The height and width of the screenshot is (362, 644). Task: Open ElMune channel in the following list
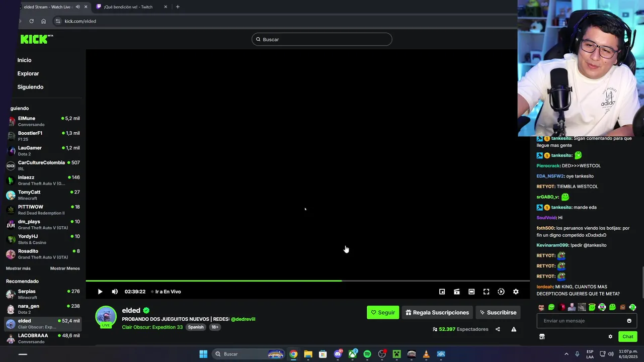[43, 121]
